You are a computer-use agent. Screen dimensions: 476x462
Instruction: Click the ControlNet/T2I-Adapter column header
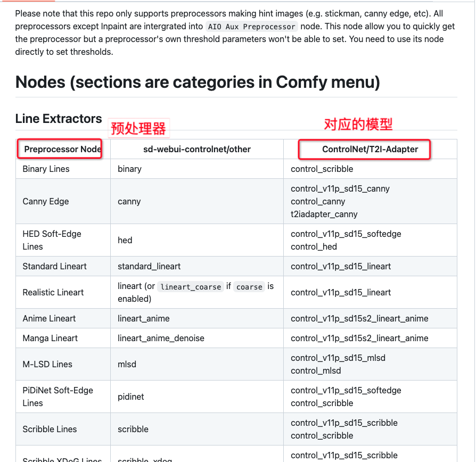tap(370, 149)
